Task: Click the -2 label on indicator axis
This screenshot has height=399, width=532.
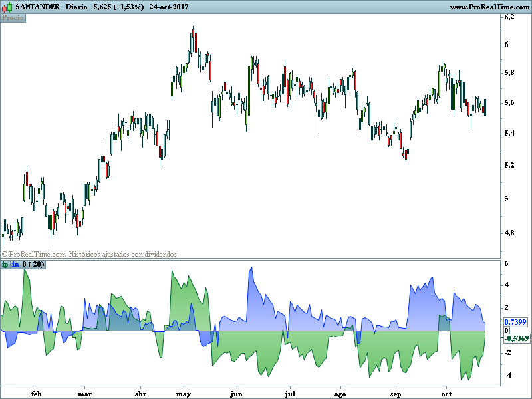Action: 507,353
